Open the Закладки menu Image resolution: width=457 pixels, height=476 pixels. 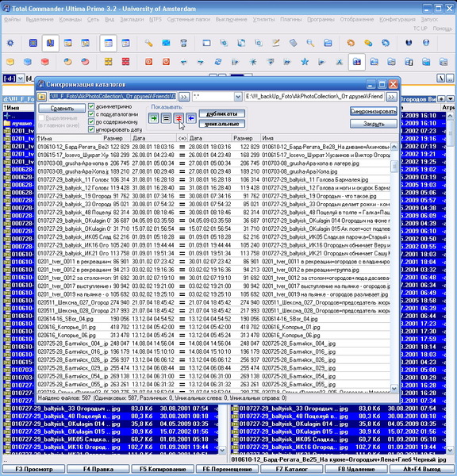coord(132,19)
